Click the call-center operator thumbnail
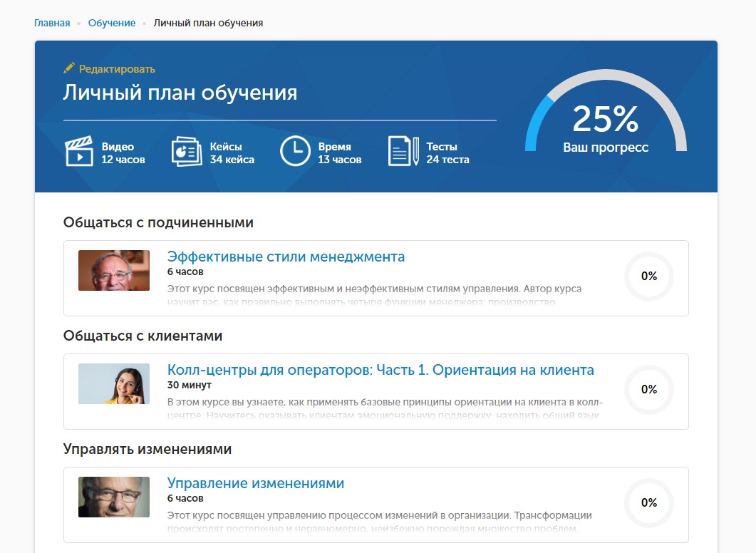 coord(114,384)
